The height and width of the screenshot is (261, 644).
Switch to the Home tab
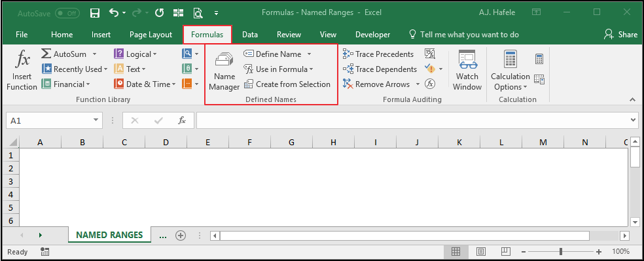point(62,35)
